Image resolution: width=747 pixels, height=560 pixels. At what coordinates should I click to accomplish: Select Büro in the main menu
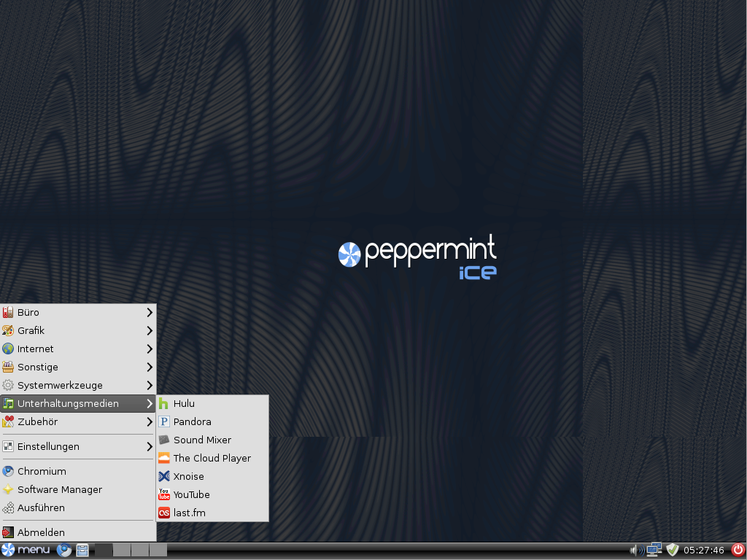tap(29, 312)
